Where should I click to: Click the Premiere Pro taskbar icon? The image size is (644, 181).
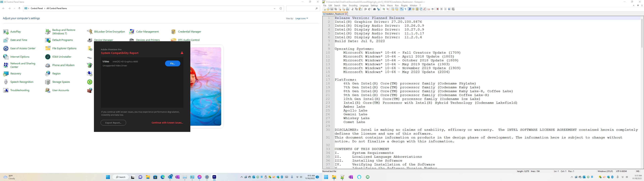pyautogui.click(x=214, y=177)
